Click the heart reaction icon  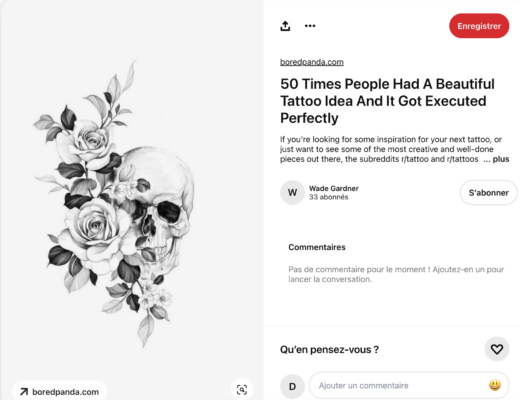pos(497,349)
